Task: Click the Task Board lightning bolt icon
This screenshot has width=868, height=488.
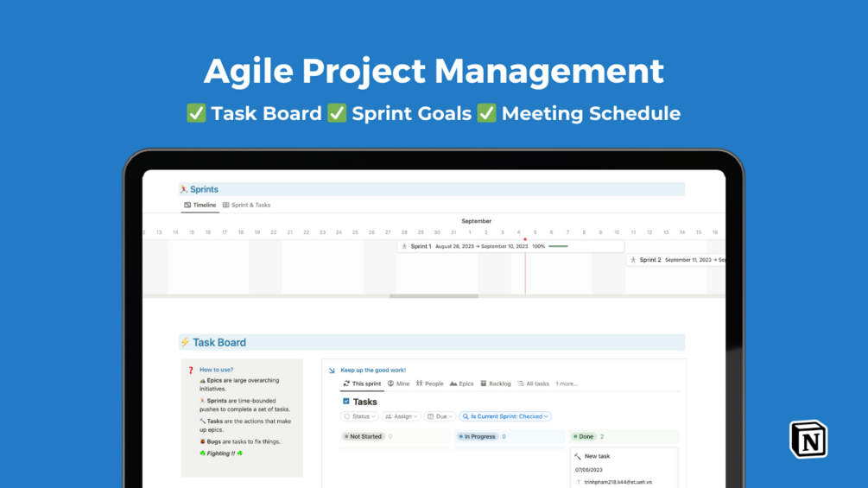Action: click(x=185, y=343)
